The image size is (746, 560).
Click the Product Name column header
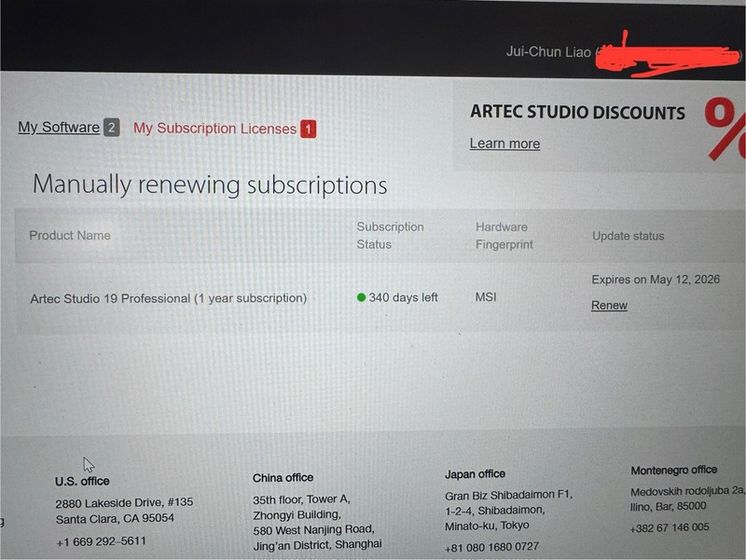[x=70, y=236]
